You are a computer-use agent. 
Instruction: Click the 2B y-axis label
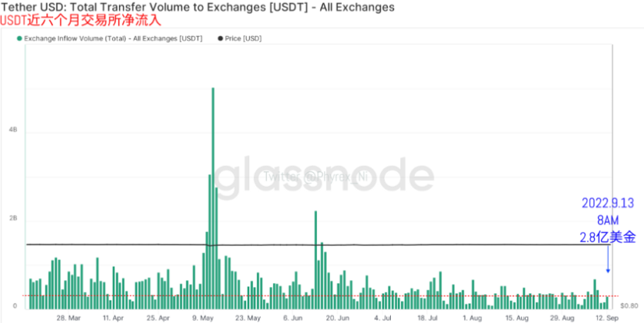[x=13, y=219]
